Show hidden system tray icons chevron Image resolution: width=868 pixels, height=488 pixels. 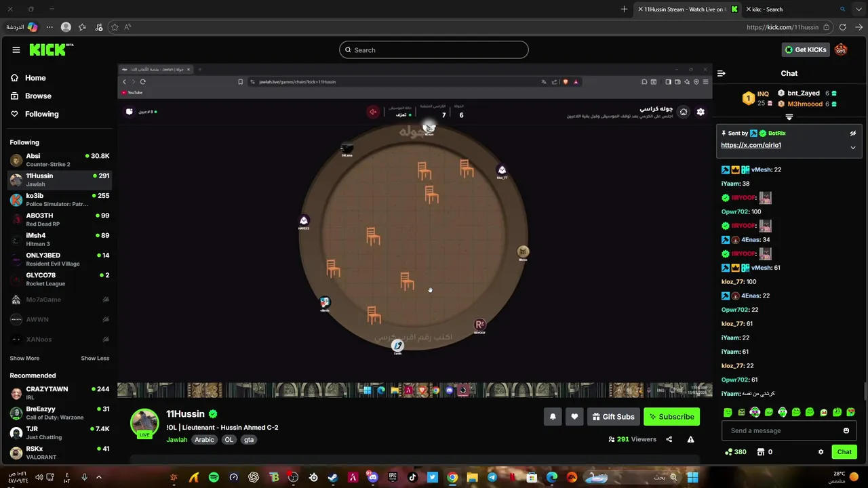point(98,477)
